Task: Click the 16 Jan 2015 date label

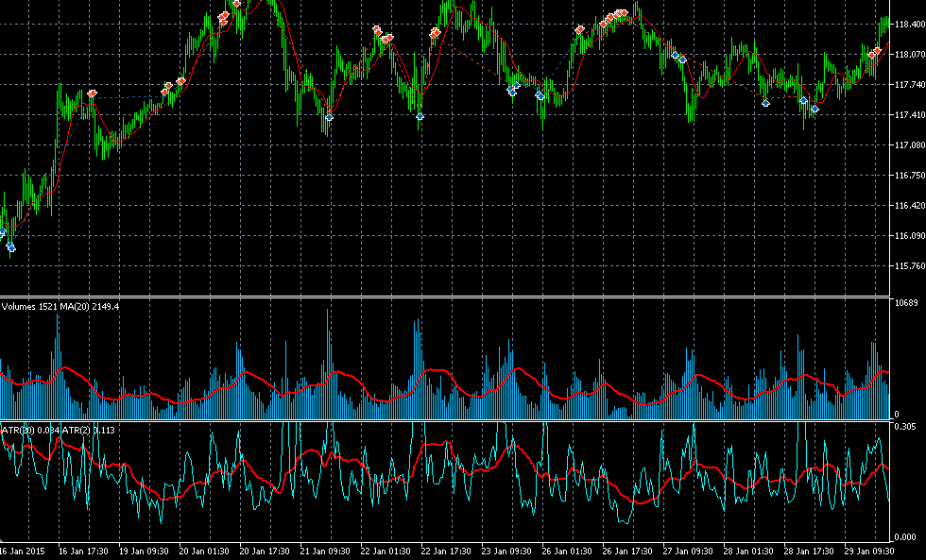Action: 21,552
